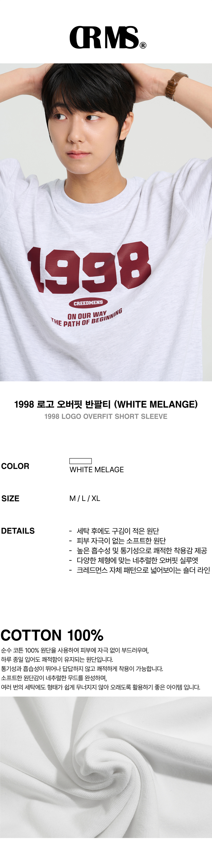Click the CRMS brand logo
This screenshot has height=868, width=212.
point(104,37)
